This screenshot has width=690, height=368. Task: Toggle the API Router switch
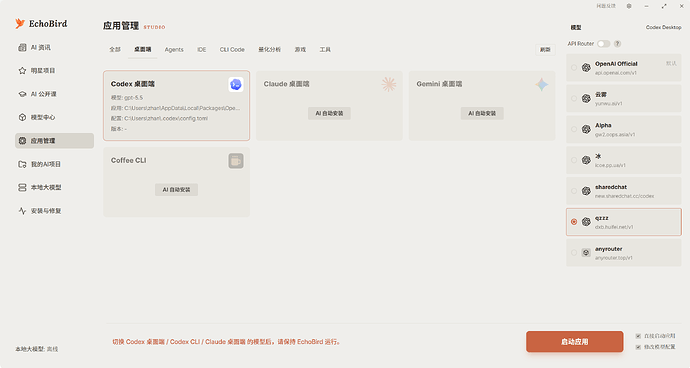pyautogui.click(x=603, y=44)
